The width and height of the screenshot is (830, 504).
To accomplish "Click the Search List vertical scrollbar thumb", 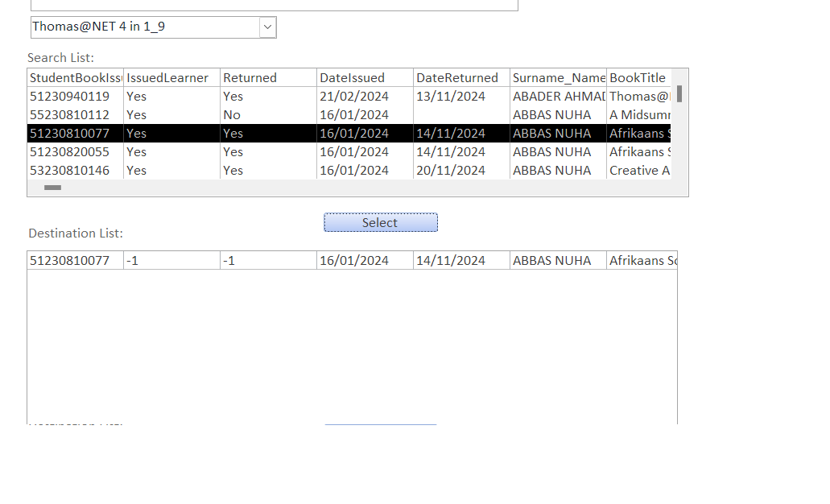I will coord(679,94).
